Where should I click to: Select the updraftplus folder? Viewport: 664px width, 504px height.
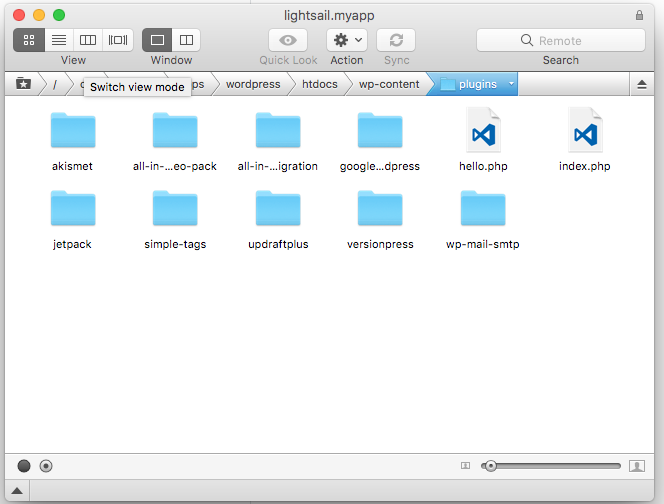click(278, 208)
